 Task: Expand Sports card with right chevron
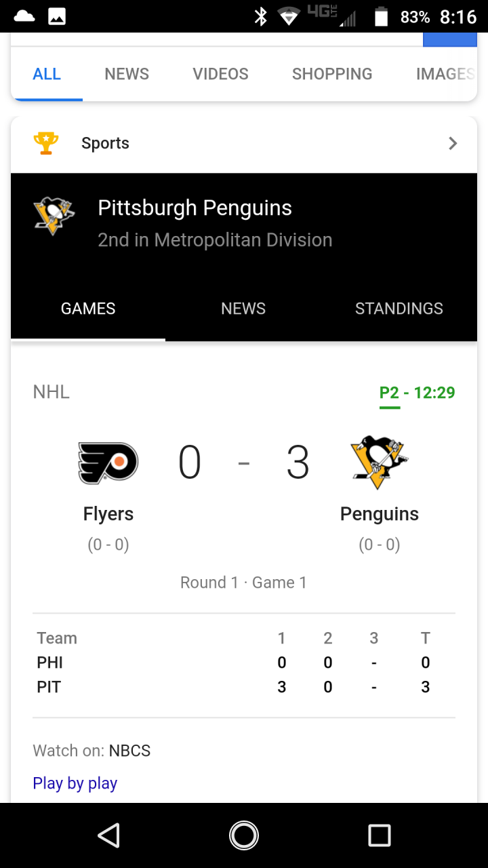[x=453, y=143]
